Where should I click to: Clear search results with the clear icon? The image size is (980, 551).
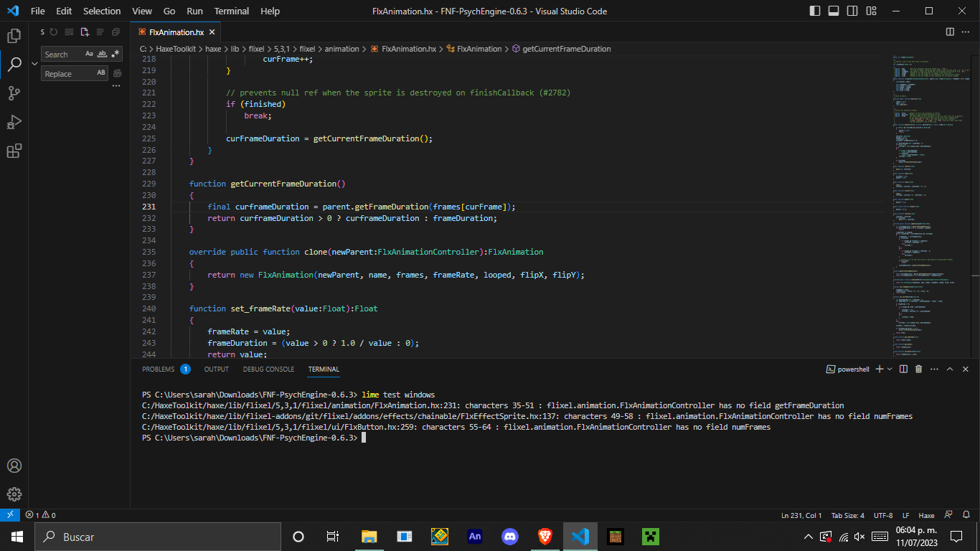(69, 32)
